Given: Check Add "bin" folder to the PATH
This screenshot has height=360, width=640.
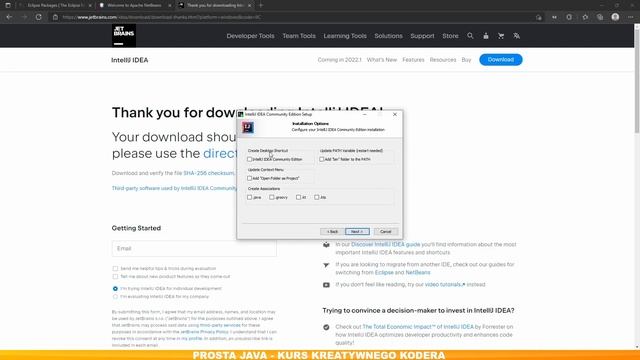Looking at the screenshot, I should 322,159.
